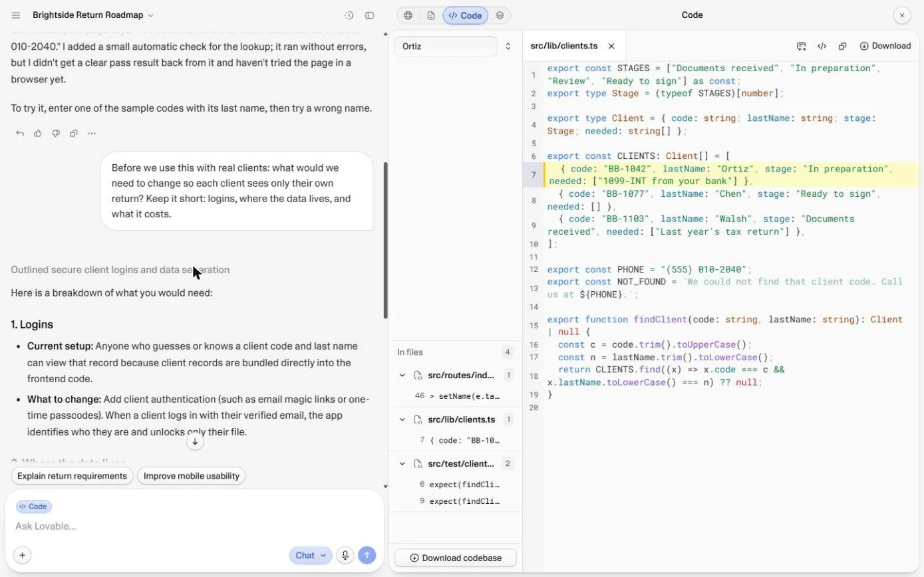
Task: Click the chat scrollbar thumb
Action: pos(386,241)
